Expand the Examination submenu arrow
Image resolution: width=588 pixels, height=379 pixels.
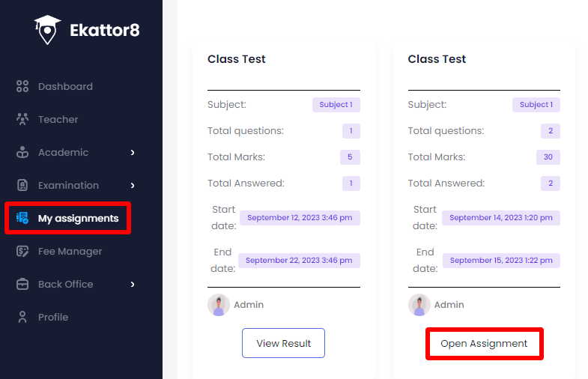(x=133, y=185)
